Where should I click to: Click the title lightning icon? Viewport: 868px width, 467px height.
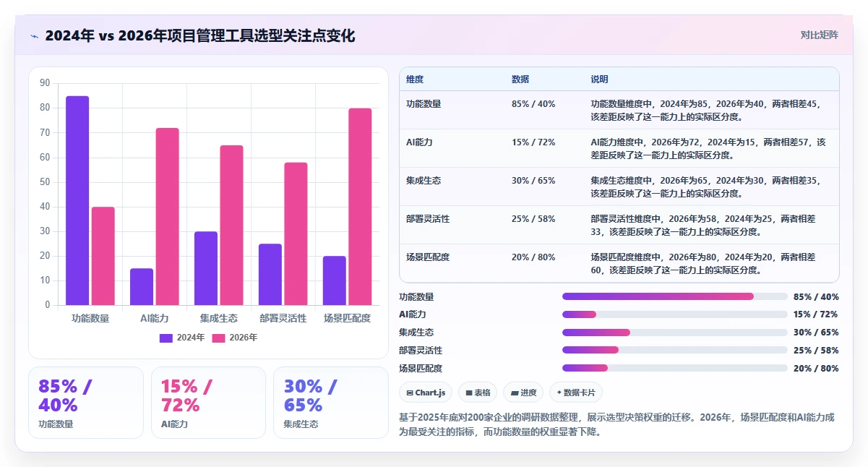coord(34,35)
